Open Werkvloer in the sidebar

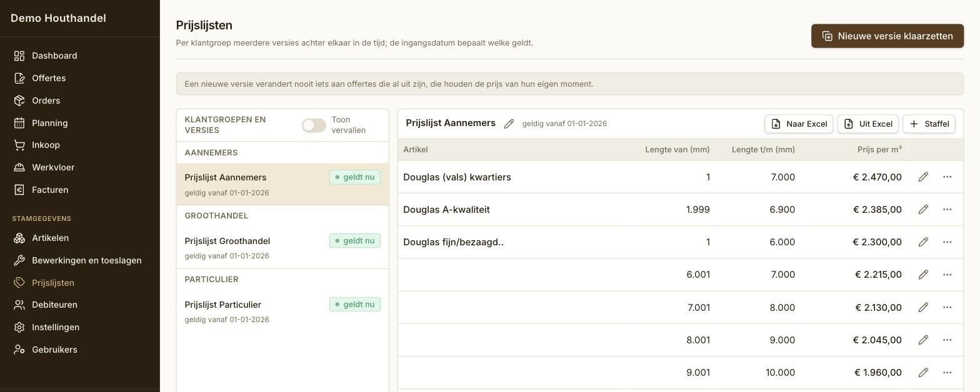coord(79,167)
